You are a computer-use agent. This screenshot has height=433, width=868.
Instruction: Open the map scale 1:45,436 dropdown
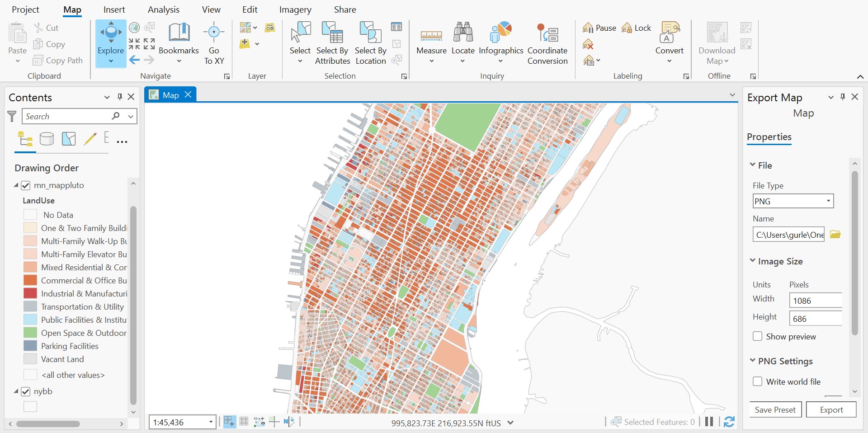[211, 422]
